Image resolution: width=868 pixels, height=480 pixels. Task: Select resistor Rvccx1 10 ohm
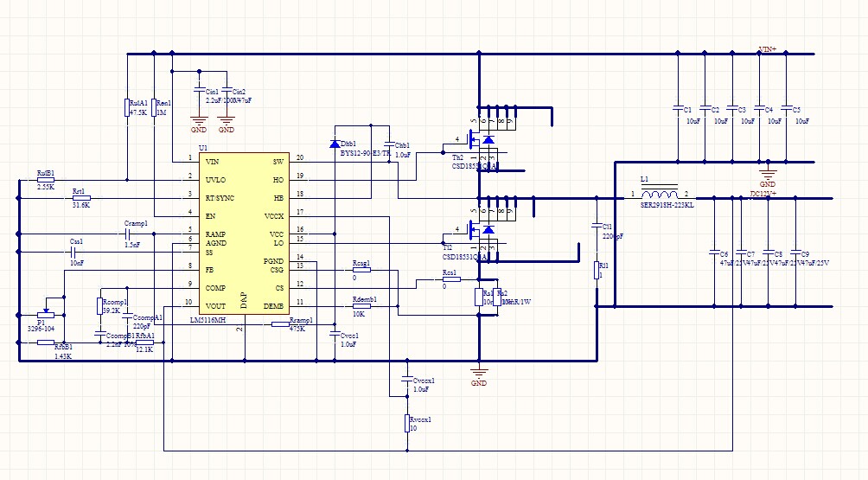407,424
